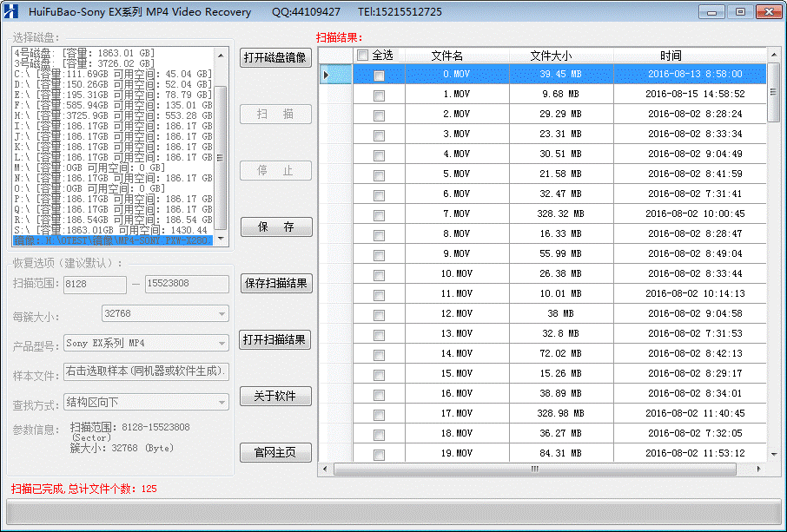787x532 pixels.
Task: Click the 停止 stop button
Action: click(x=275, y=170)
